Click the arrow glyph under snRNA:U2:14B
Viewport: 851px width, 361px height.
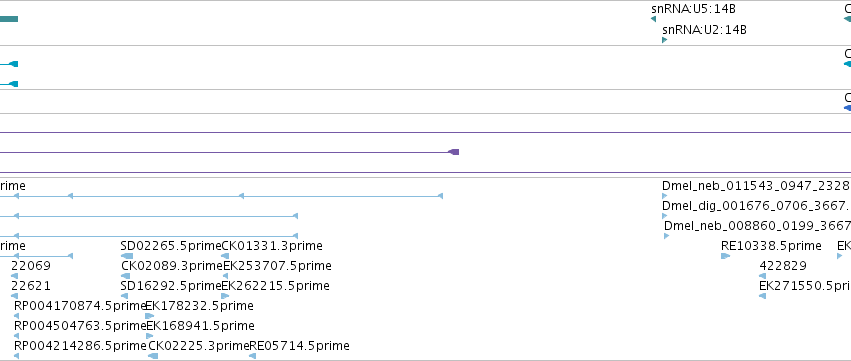[665, 40]
